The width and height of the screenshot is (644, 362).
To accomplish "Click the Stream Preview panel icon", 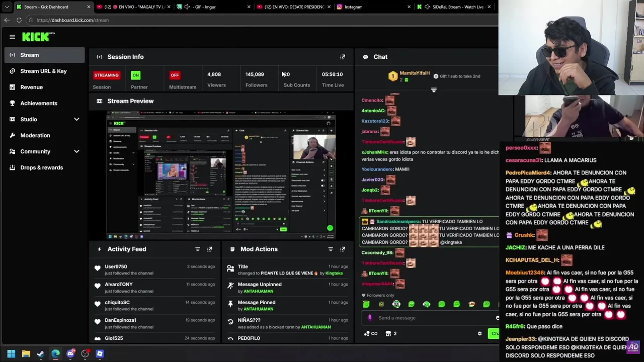I will (x=99, y=101).
